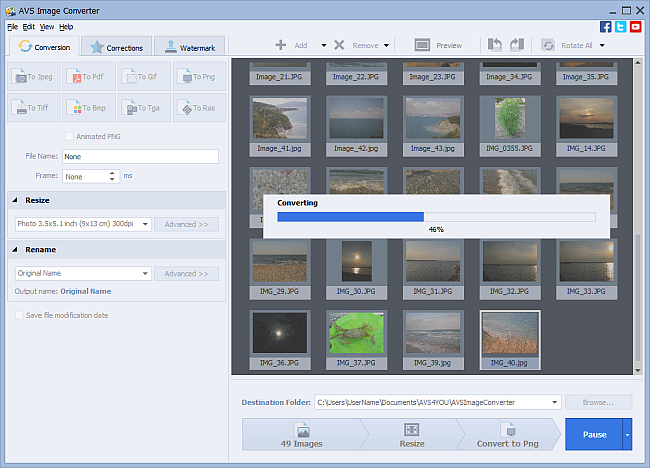650x468 pixels.
Task: Click the Add images plus icon
Action: [281, 45]
